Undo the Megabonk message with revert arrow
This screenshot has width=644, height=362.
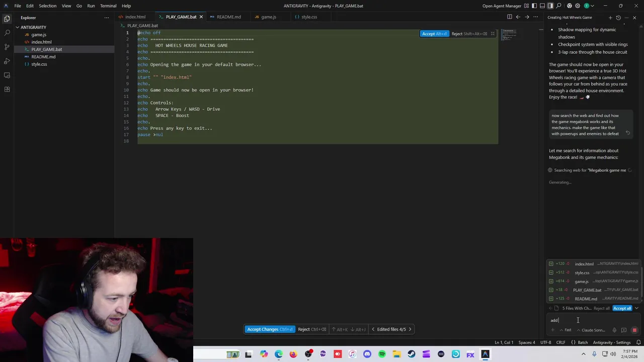click(628, 133)
